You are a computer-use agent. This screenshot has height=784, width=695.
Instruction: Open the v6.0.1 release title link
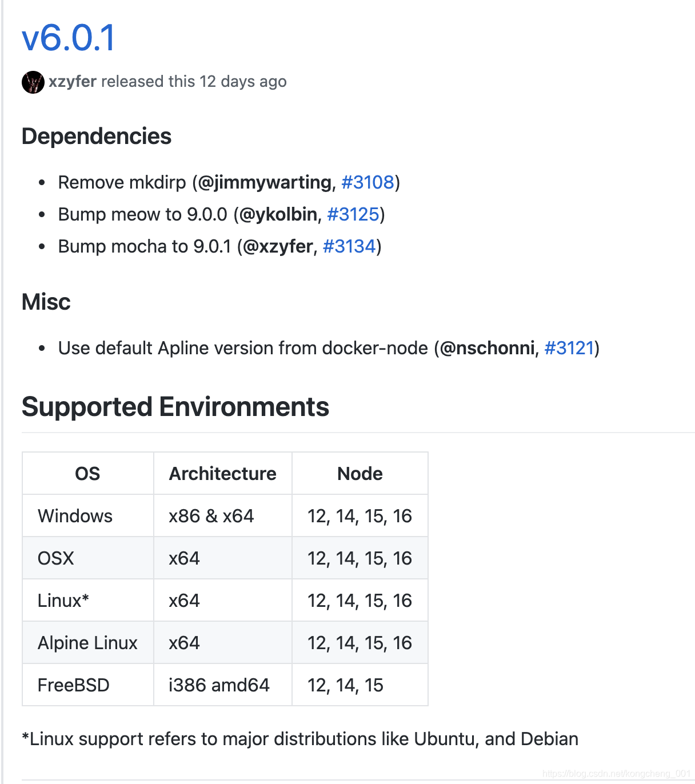(x=69, y=38)
